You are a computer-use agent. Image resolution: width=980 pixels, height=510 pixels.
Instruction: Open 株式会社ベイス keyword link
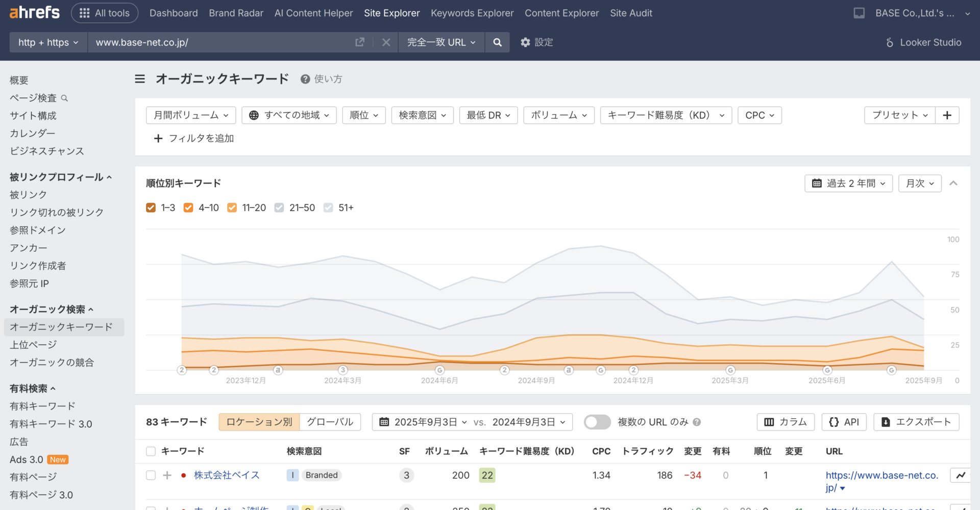coord(227,475)
